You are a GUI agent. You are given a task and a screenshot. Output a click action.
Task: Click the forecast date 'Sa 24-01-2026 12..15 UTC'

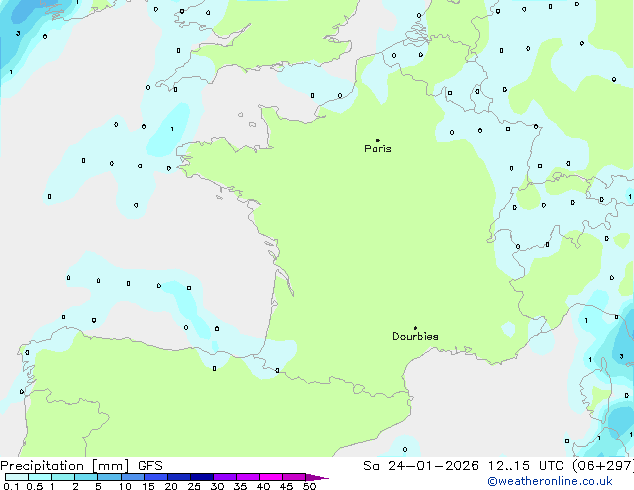(x=463, y=466)
